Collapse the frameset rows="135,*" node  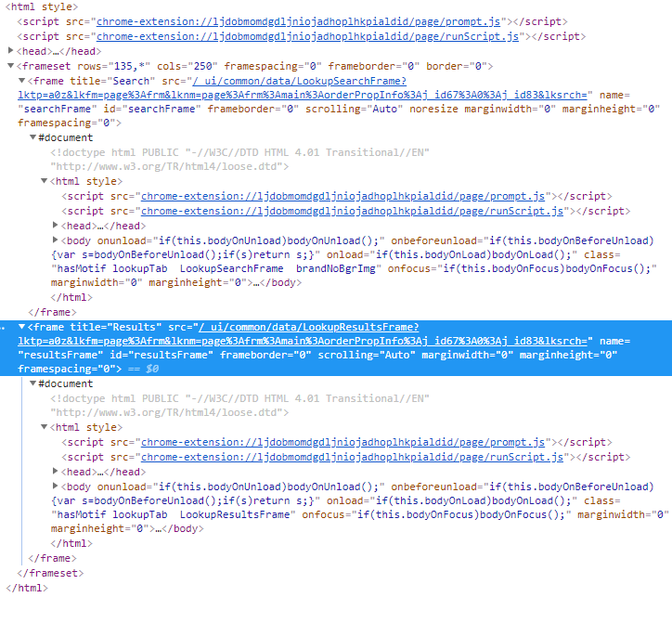11,66
